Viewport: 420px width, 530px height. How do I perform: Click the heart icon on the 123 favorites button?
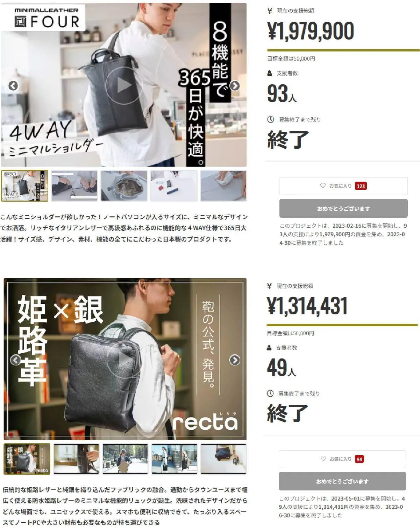tap(323, 186)
